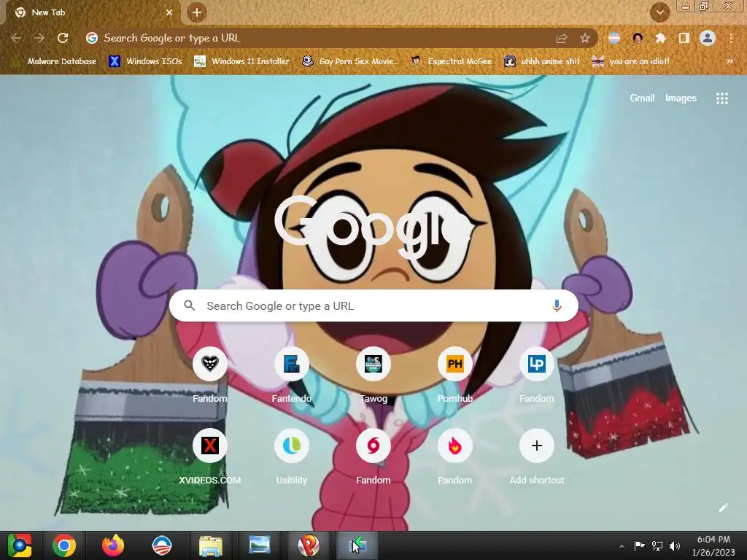Open the Obama logo taskbar app
The width and height of the screenshot is (747, 560).
click(161, 545)
